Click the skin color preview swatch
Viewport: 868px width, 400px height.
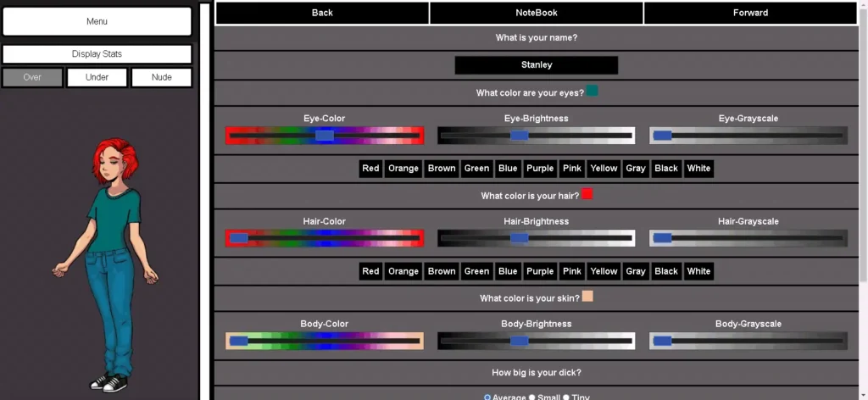pos(587,297)
